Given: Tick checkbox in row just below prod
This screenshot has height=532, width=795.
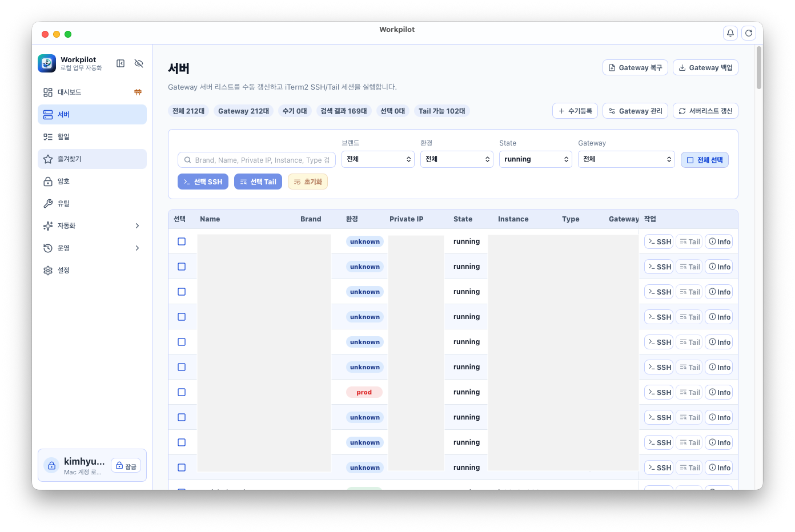Looking at the screenshot, I should [182, 417].
